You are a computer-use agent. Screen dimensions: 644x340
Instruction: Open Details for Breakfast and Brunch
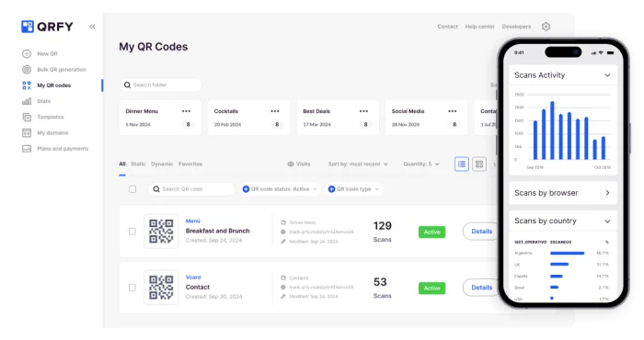pyautogui.click(x=480, y=232)
